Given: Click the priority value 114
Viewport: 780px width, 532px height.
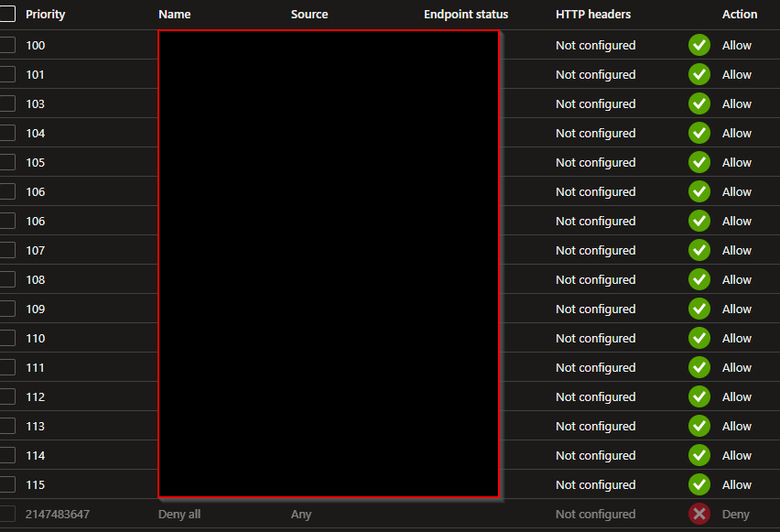Looking at the screenshot, I should pos(36,455).
